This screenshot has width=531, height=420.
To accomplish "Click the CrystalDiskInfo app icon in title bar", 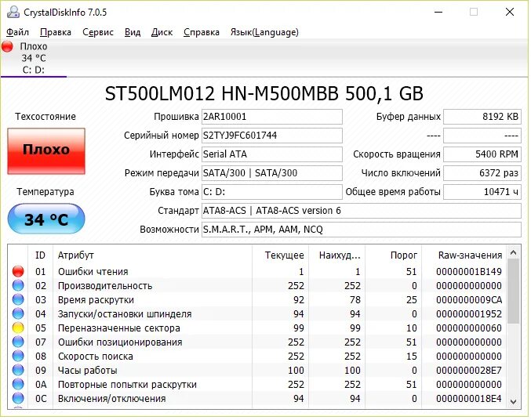I will tap(13, 13).
